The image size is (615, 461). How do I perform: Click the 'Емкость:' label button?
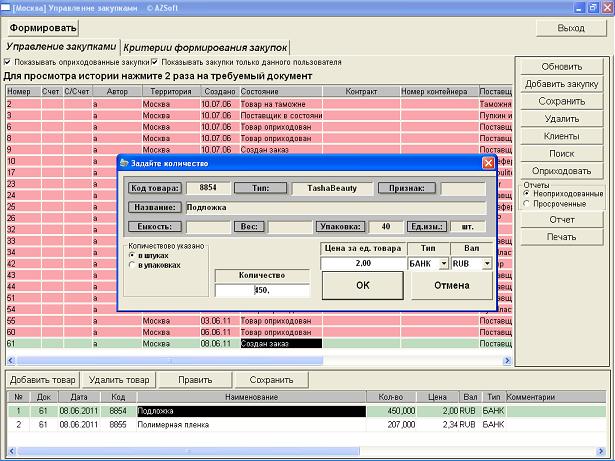[155, 226]
